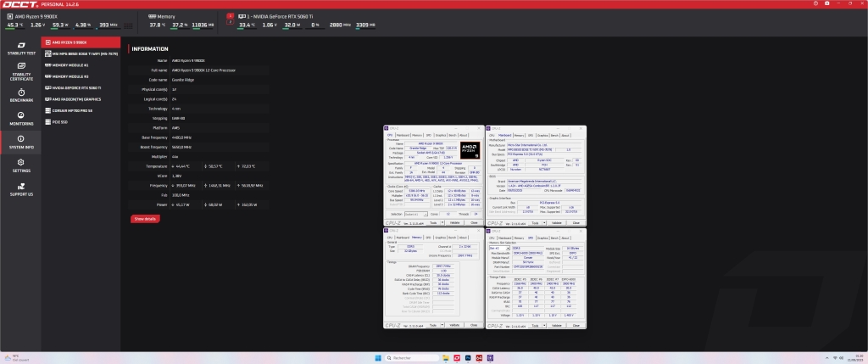Click the CPU chip icon in header bar
The image size is (868, 364).
10,17
